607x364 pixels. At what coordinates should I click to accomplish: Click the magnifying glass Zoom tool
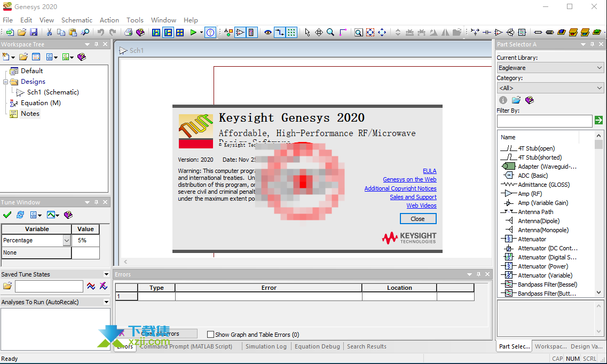coord(330,33)
